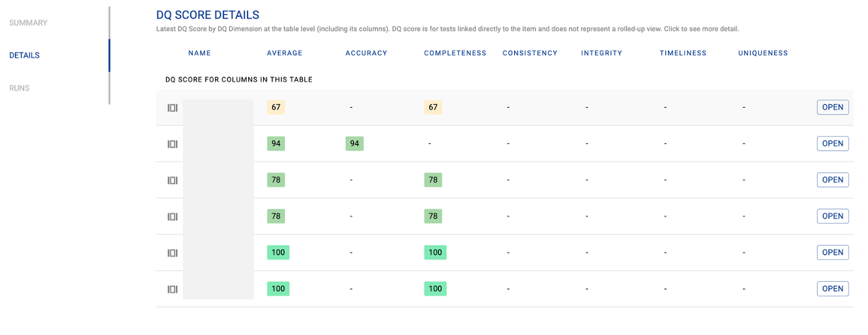Click the 78 average badge in the first 78 row
Viewport: 868px width, 335px height.
(276, 180)
